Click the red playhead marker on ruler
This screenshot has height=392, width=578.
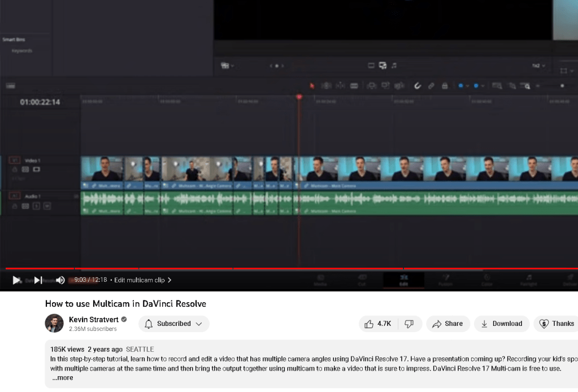[299, 97]
